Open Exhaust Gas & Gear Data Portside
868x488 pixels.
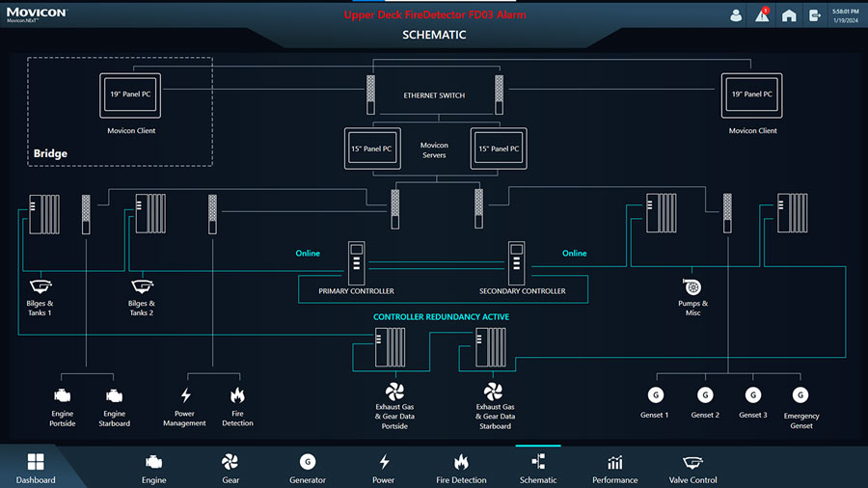[x=394, y=392]
